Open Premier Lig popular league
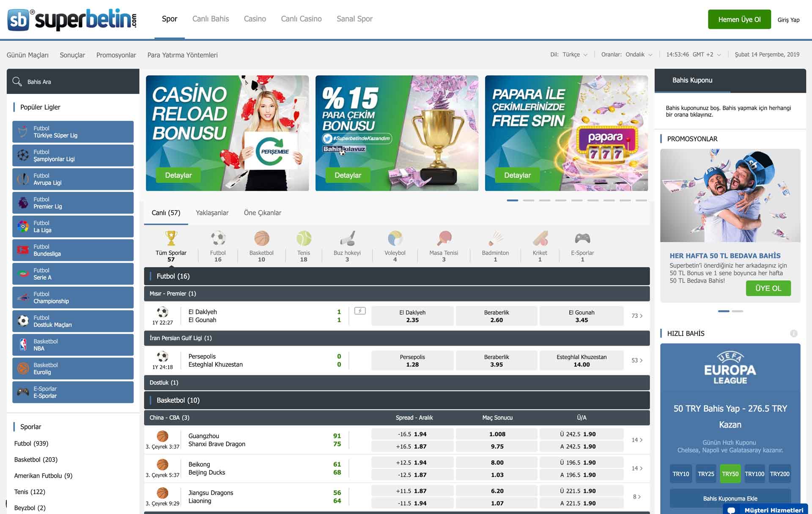This screenshot has width=812, height=514. pos(73,203)
